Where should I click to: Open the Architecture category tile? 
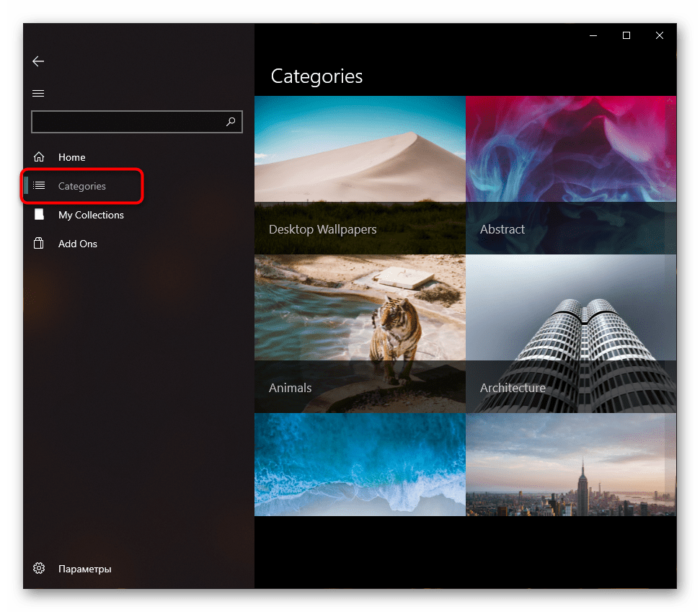pos(570,334)
